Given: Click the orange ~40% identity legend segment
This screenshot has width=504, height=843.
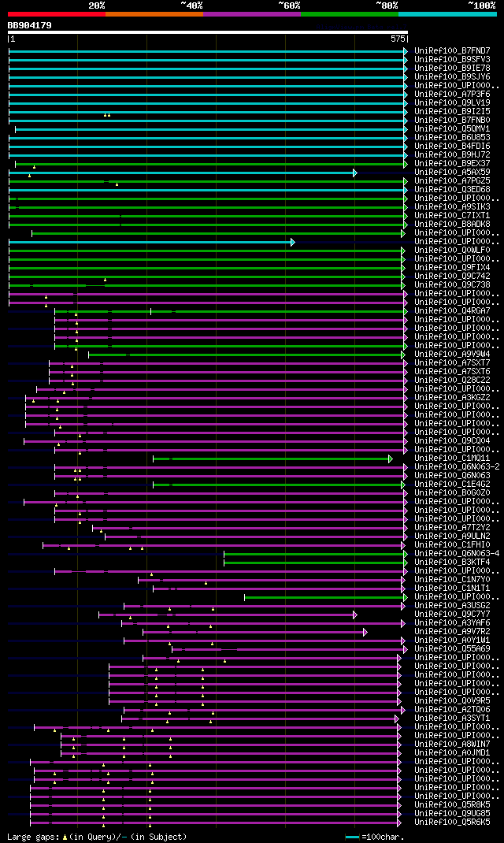Looking at the screenshot, I should click(154, 14).
